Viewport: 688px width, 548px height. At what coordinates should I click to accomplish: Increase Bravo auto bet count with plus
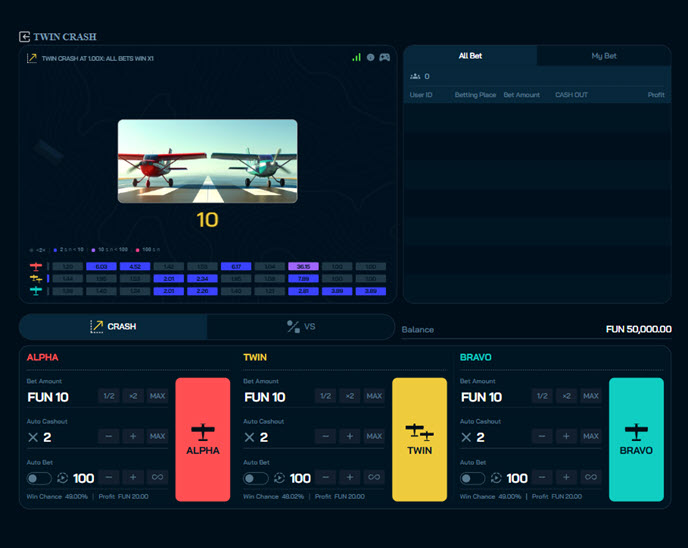tap(566, 478)
